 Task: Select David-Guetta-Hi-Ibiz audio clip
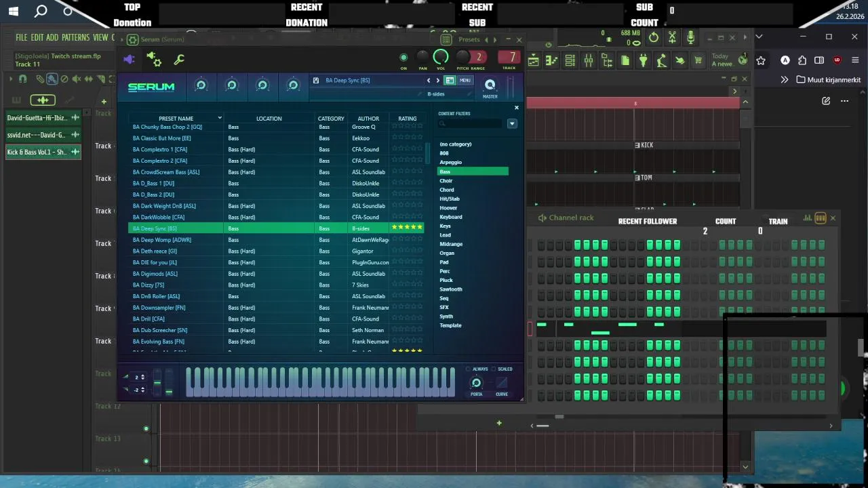(x=43, y=118)
